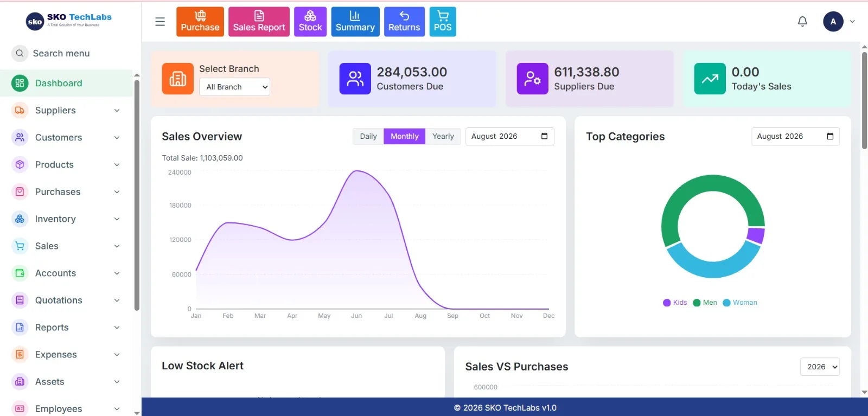
Task: Switch Sales Overview to Daily
Action: point(368,136)
